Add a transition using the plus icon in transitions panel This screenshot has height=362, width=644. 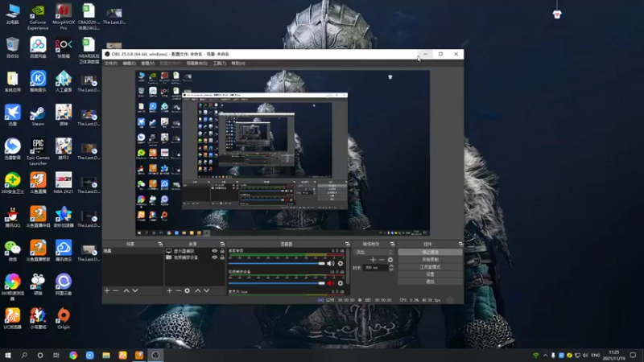pyautogui.click(x=373, y=260)
